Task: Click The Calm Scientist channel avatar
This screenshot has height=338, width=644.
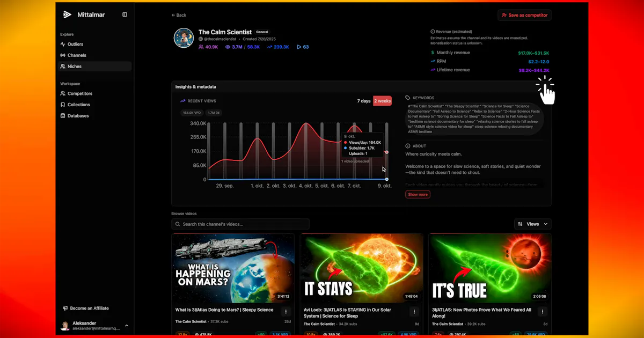Action: pos(184,38)
